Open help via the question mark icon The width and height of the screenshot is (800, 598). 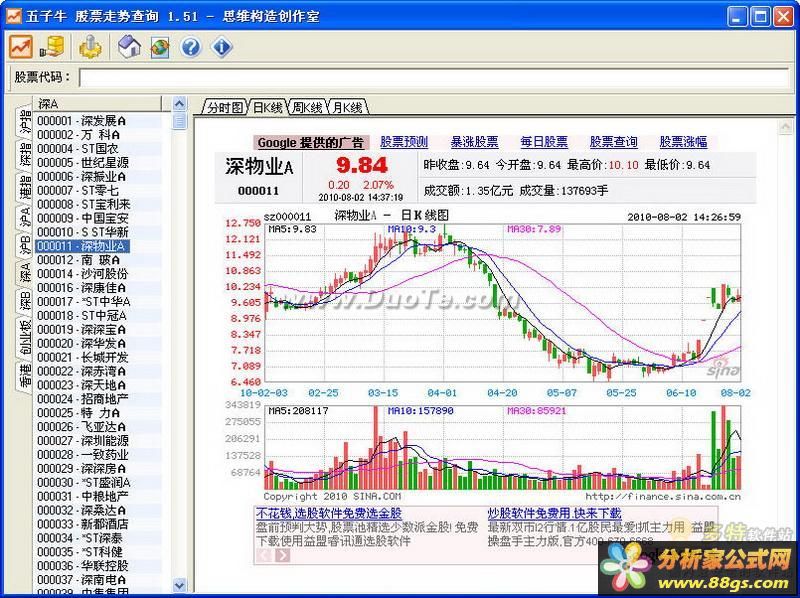tap(191, 47)
